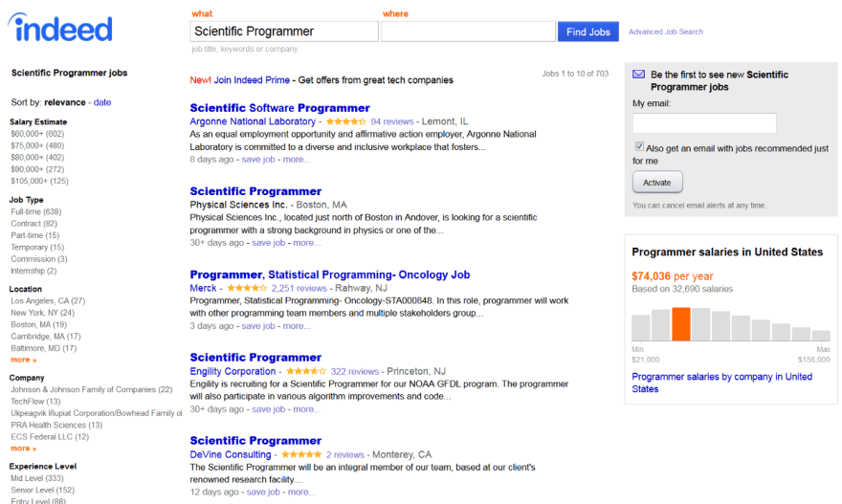This screenshot has height=504, width=842.
Task: Filter by Commission job type
Action: pos(38,259)
